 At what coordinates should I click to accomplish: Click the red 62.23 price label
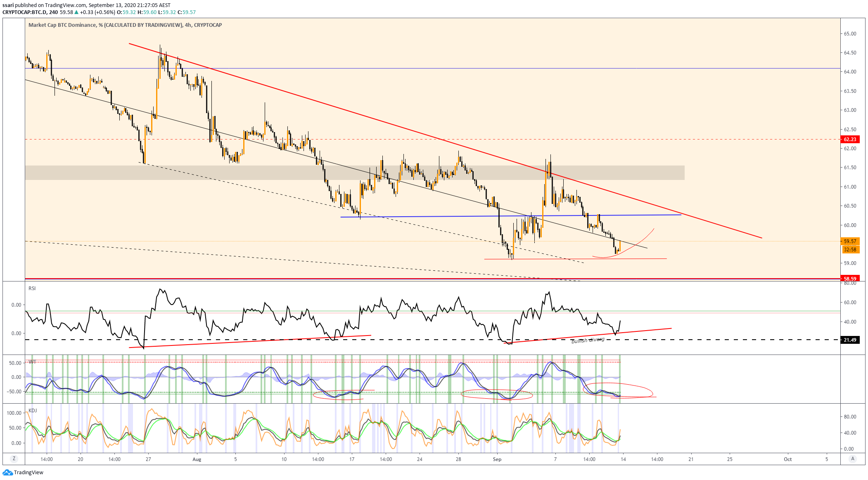[x=850, y=140]
